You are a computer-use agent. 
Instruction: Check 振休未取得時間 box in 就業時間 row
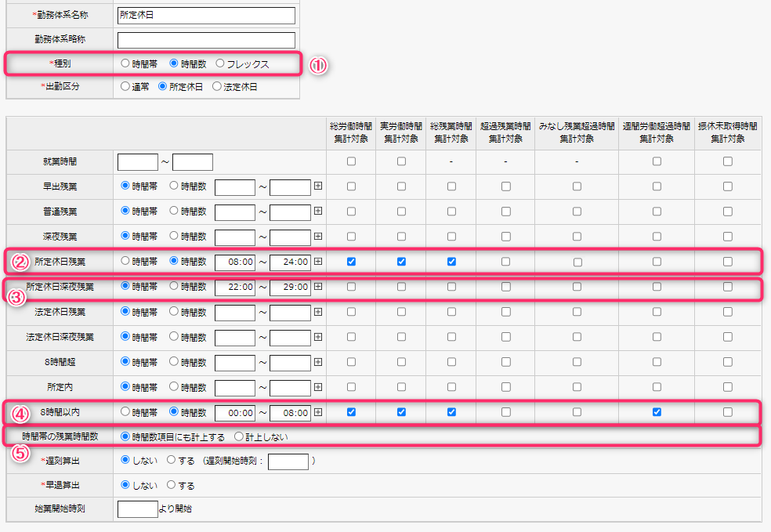(x=728, y=161)
